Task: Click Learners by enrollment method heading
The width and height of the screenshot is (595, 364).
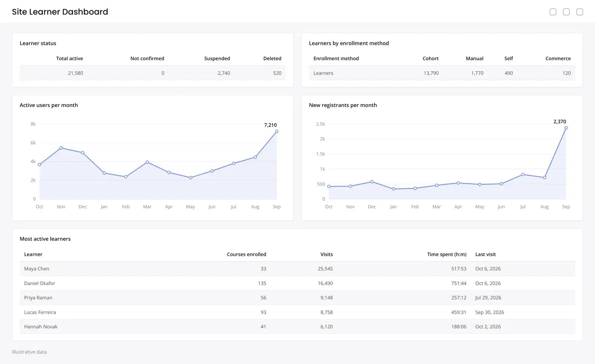Action: [349, 43]
